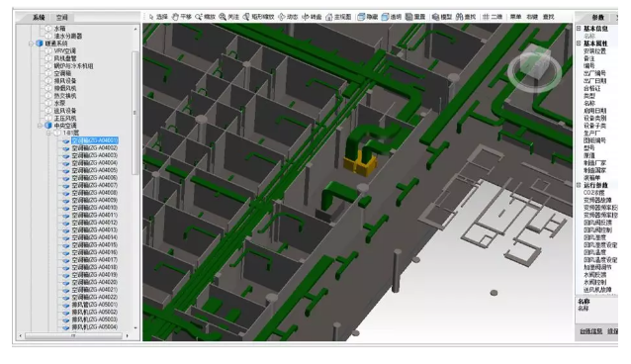631x364 pixels.
Task: Click the 回风温度 parameter row
Action: pyautogui.click(x=594, y=252)
